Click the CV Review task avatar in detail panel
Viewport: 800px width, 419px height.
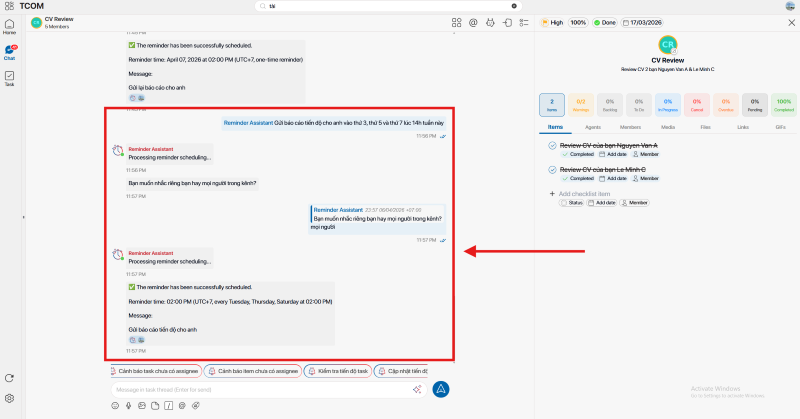pos(667,45)
